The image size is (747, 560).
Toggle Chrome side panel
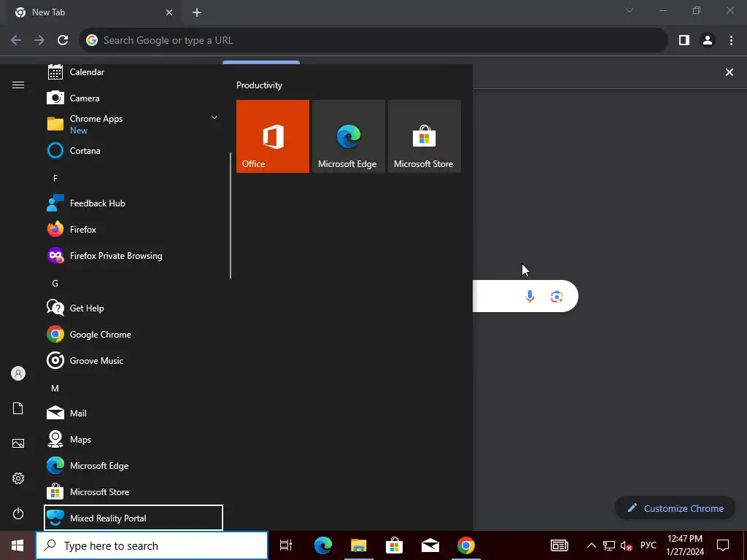point(684,40)
